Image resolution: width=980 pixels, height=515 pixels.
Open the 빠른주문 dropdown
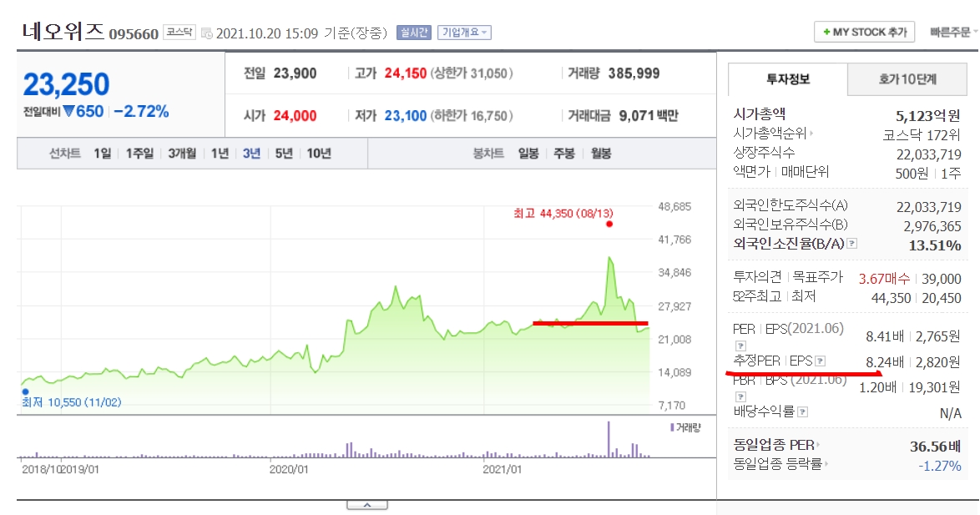[x=953, y=32]
